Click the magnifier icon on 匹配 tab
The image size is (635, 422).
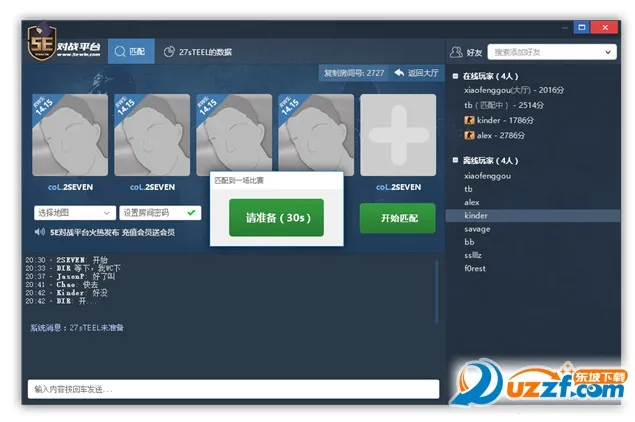[119, 51]
